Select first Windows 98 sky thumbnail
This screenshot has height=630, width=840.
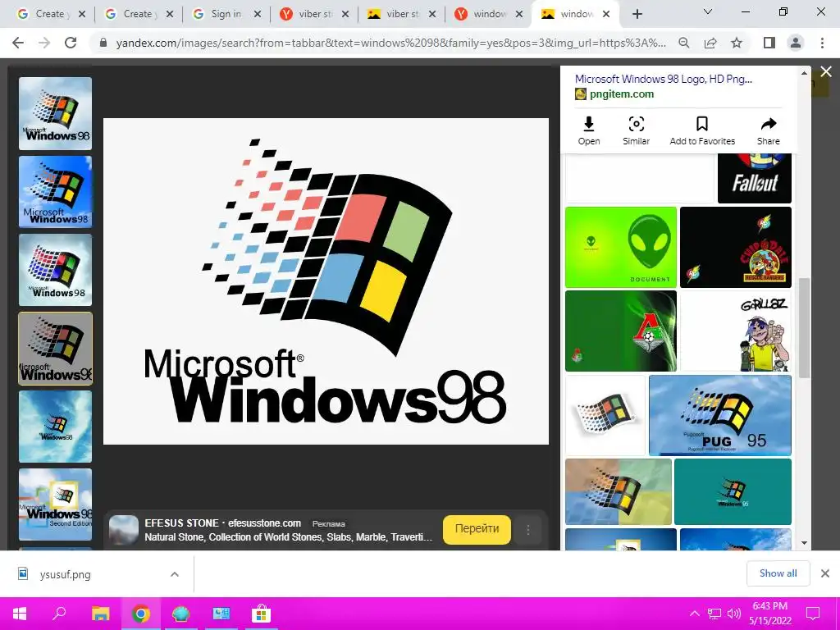[55, 113]
